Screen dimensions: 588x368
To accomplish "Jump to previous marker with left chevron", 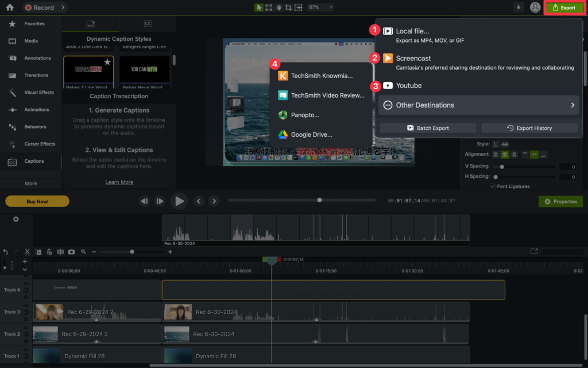I will click(x=199, y=201).
